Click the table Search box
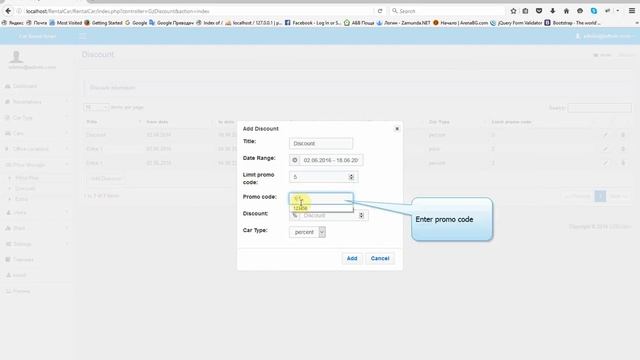 (x=599, y=108)
